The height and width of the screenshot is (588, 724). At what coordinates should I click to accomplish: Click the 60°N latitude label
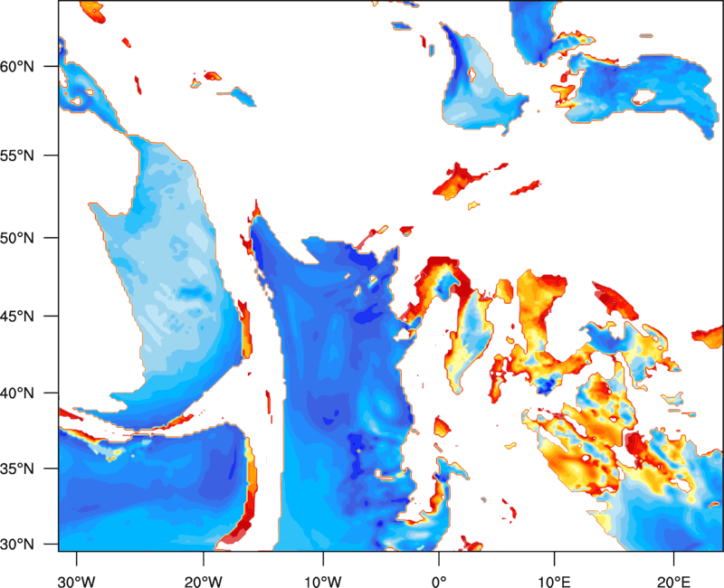(17, 66)
